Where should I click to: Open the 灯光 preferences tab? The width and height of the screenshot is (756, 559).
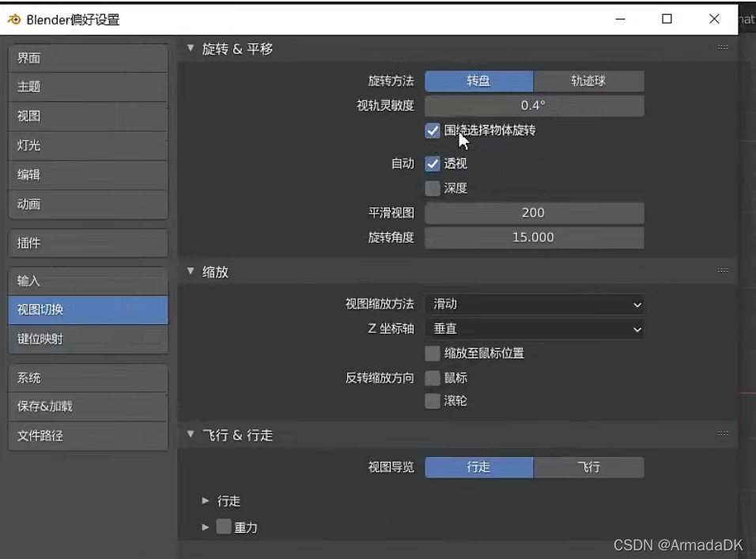(88, 145)
